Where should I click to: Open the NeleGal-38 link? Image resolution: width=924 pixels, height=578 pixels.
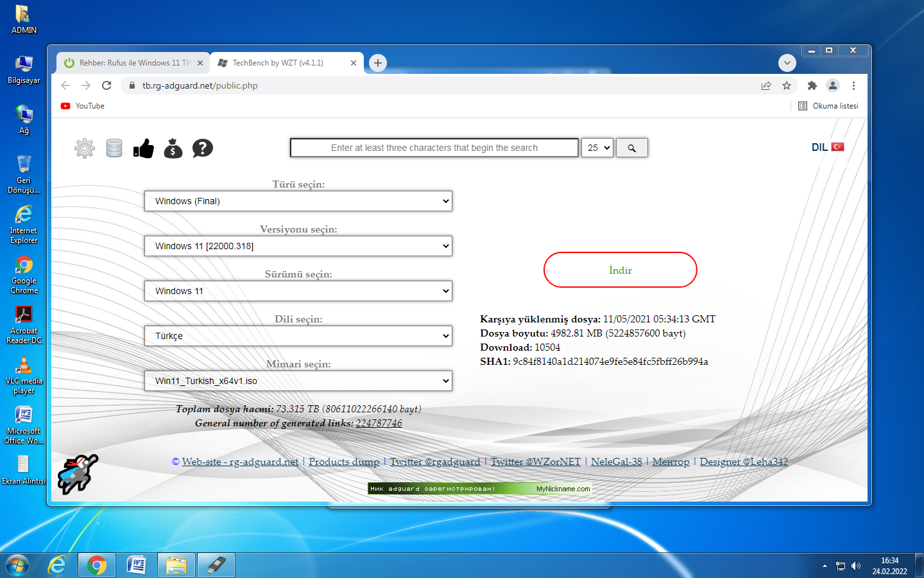click(617, 462)
